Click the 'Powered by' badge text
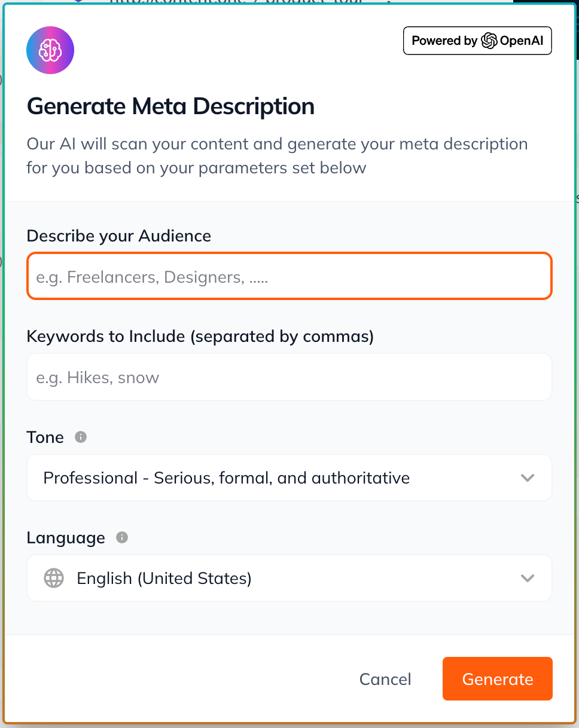The image size is (579, 728). tap(444, 41)
